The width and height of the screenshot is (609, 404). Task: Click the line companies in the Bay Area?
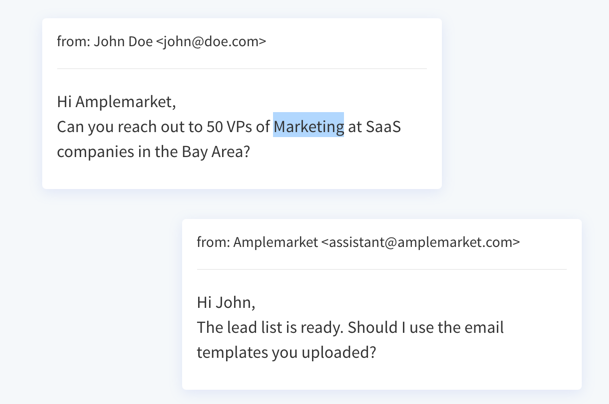click(153, 152)
